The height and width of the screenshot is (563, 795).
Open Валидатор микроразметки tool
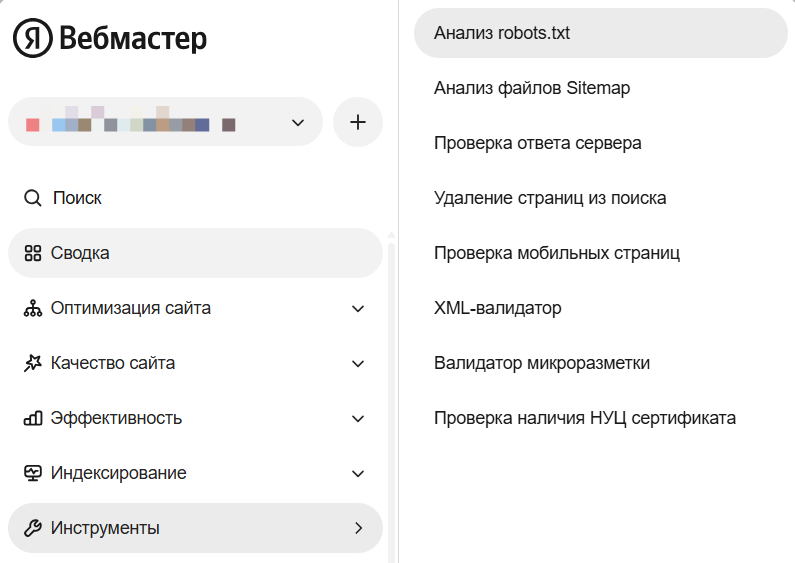pyautogui.click(x=601, y=363)
